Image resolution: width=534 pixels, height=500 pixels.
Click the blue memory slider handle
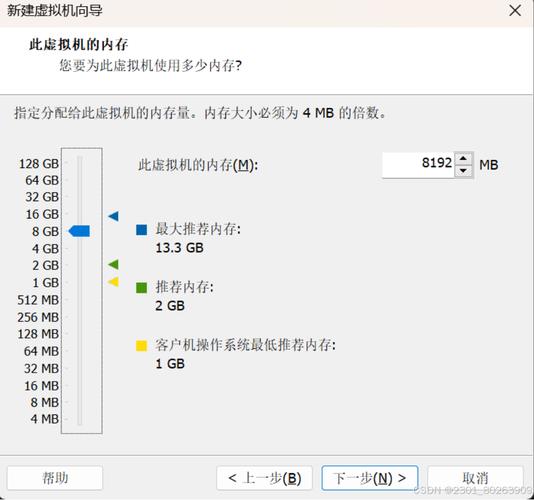coord(79,231)
